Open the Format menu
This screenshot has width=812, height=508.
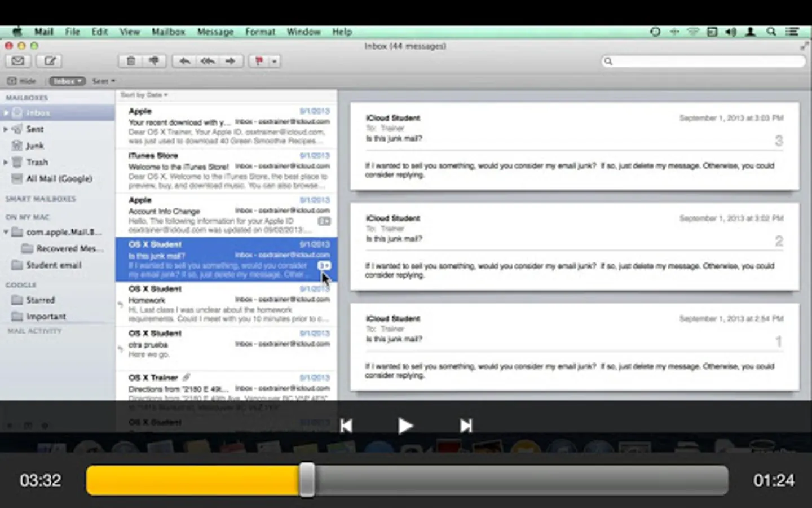260,32
